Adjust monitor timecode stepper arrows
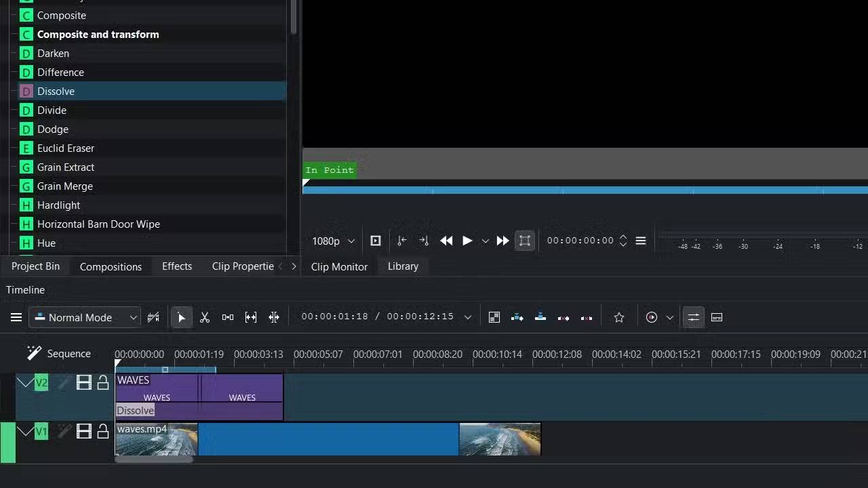 [x=623, y=241]
